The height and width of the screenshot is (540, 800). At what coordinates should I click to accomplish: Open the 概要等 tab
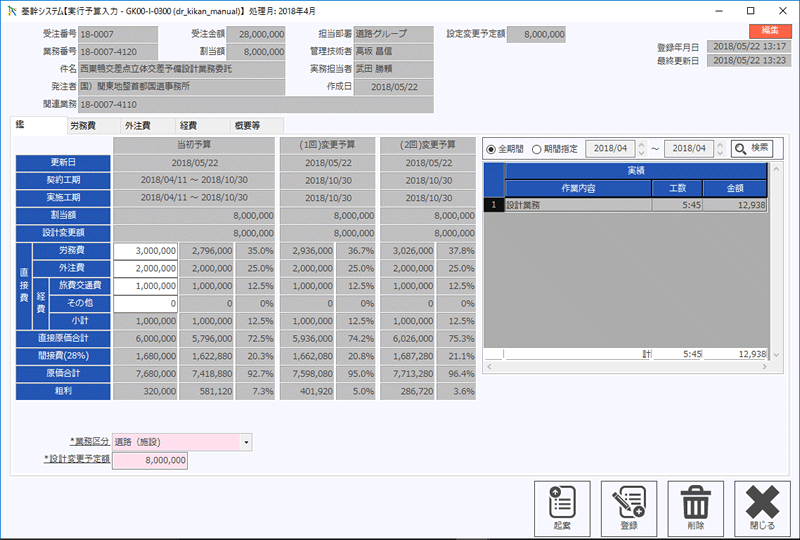click(x=246, y=126)
